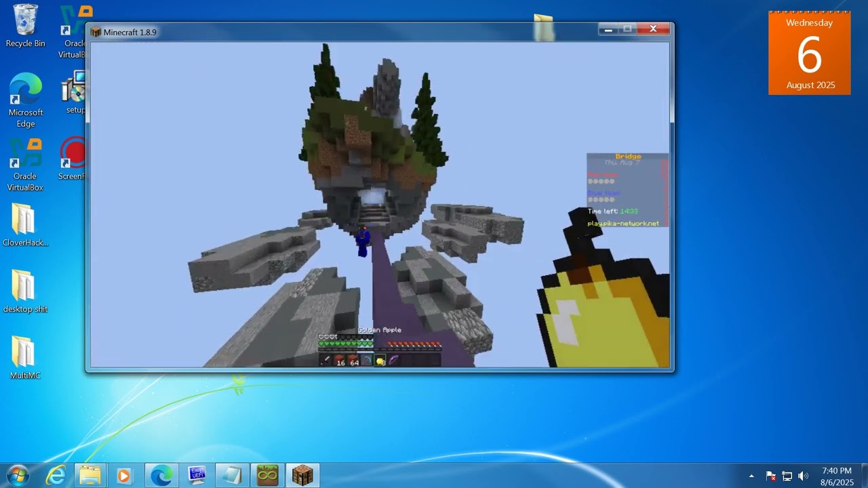Image resolution: width=868 pixels, height=488 pixels.
Task: Minimize the Minecraft 1.8.9 window
Action: click(x=608, y=28)
